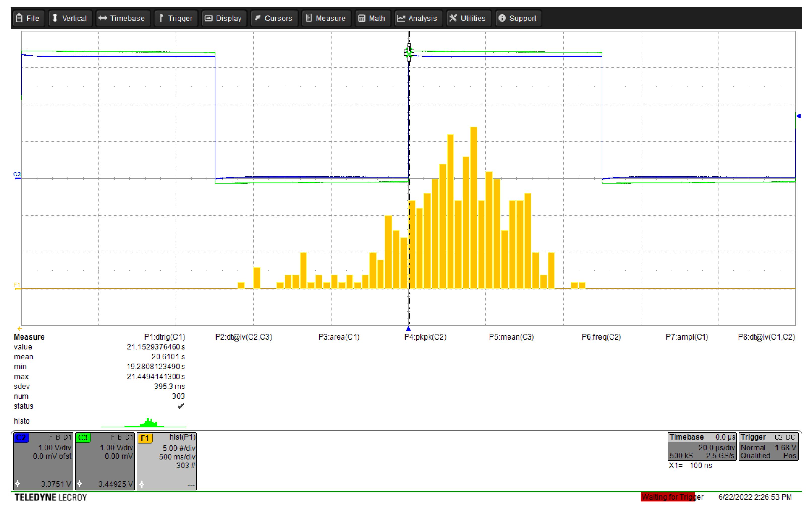The height and width of the screenshot is (509, 812).
Task: Open the Trigger menu flag icon
Action: tap(162, 18)
